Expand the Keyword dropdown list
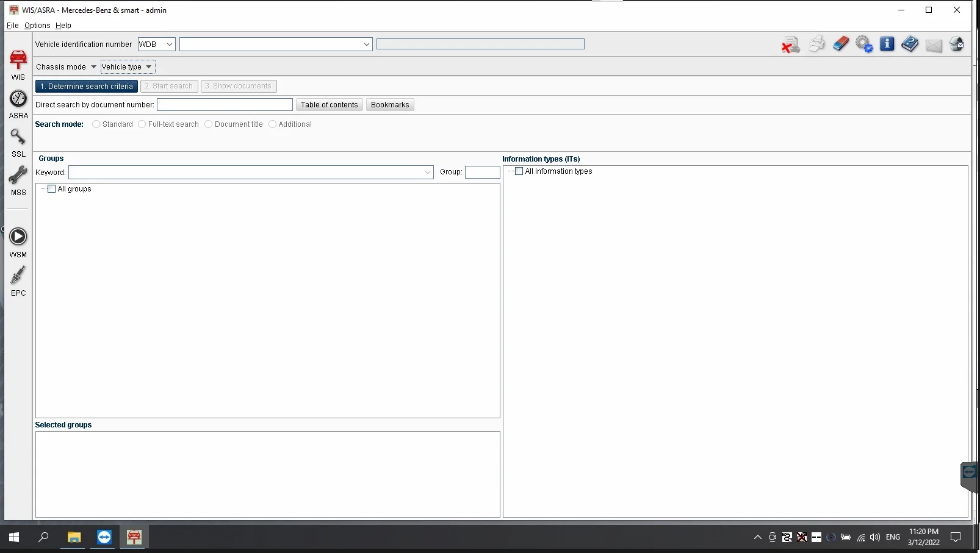Image resolution: width=980 pixels, height=553 pixels. click(x=427, y=173)
